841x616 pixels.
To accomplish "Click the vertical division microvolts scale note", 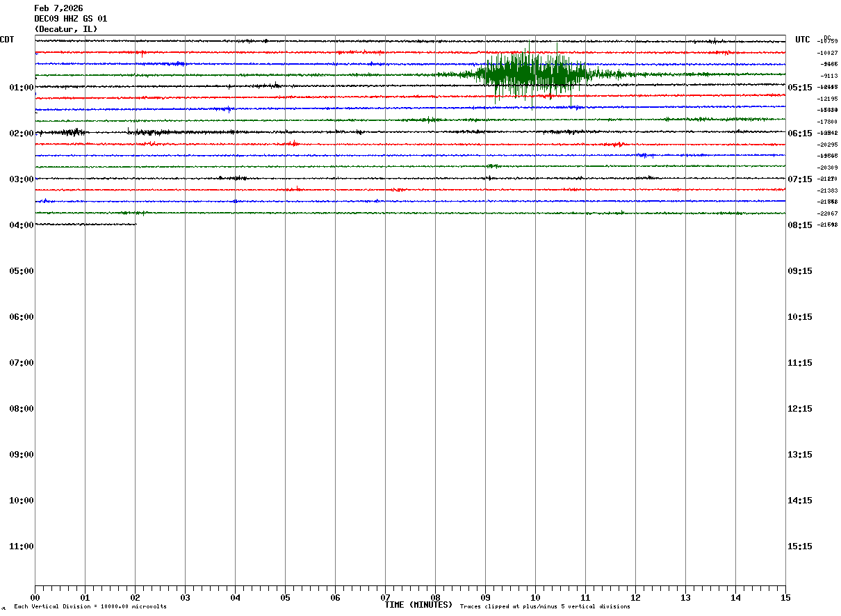I will [x=90, y=607].
